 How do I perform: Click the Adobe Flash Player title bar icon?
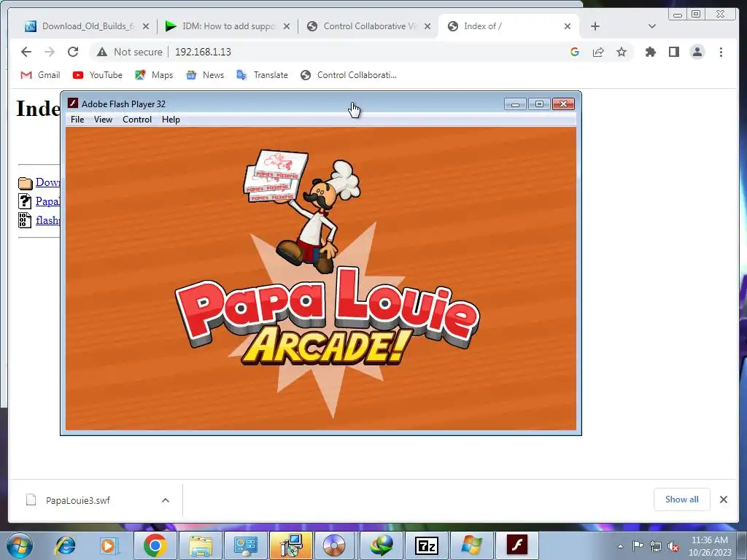73,104
